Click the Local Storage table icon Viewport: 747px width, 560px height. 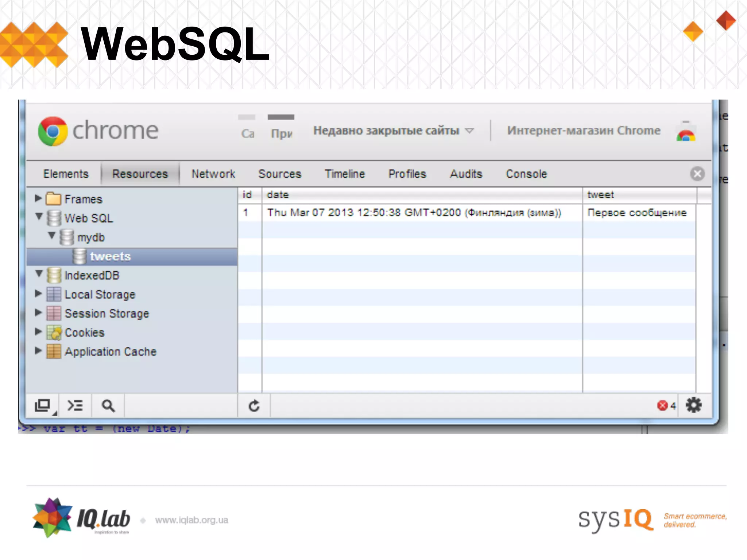click(x=54, y=294)
